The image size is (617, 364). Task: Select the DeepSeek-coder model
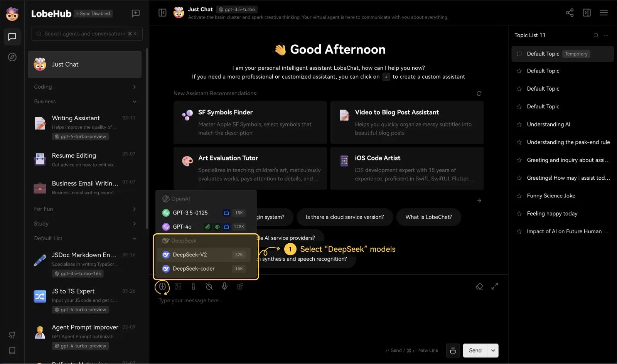tap(204, 269)
